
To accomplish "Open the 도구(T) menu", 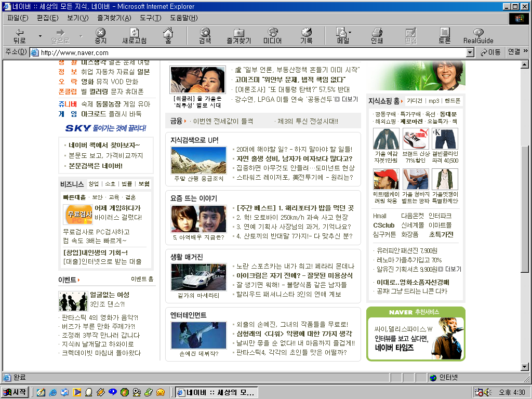I will 151,18.
